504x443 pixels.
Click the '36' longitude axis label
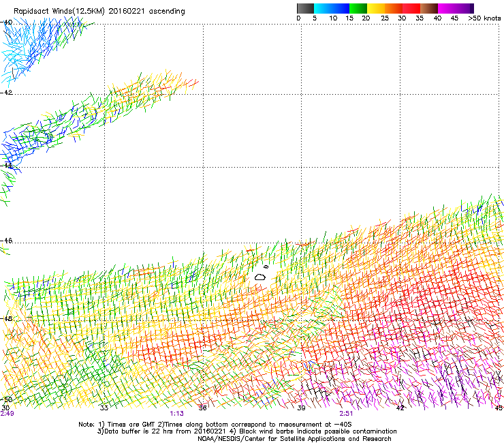202,408
